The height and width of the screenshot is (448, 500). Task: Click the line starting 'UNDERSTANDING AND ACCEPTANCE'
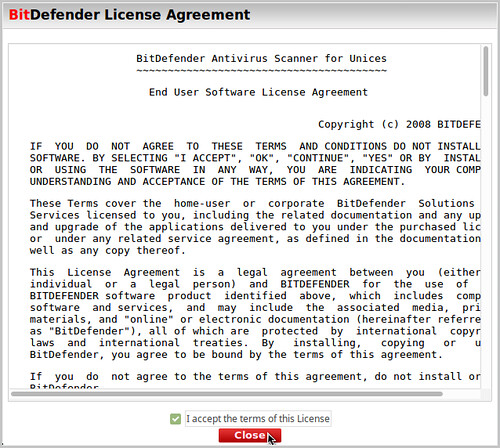pyautogui.click(x=217, y=182)
